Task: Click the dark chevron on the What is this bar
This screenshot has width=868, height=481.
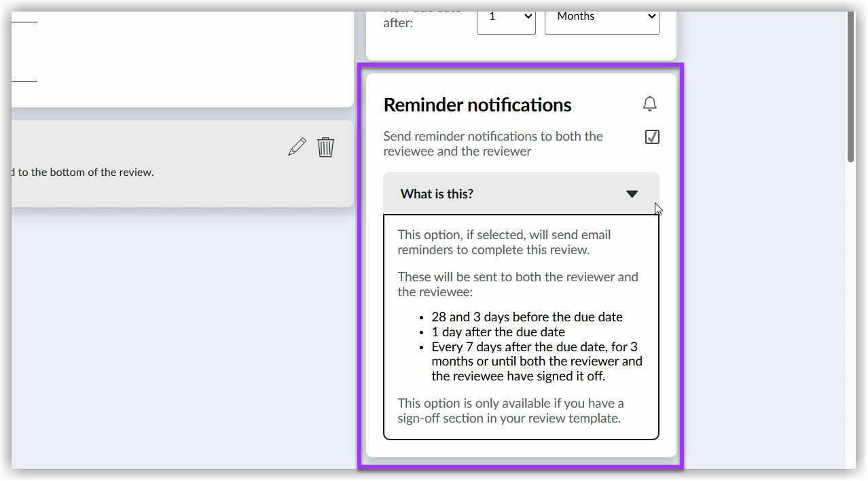Action: coord(632,194)
